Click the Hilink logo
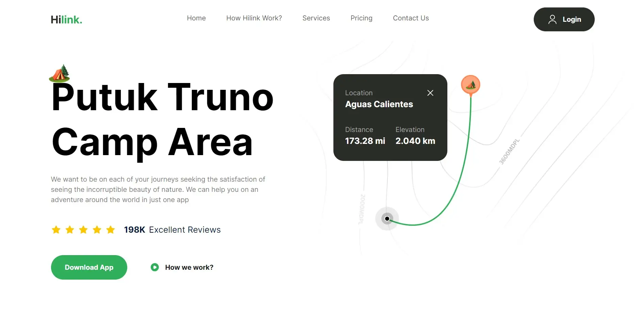The image size is (644, 316). click(x=66, y=20)
